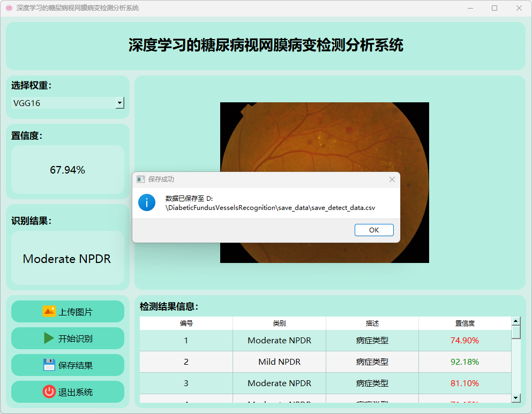This screenshot has width=532, height=414.
Task: Click the blue info icon in dialog
Action: pos(147,202)
